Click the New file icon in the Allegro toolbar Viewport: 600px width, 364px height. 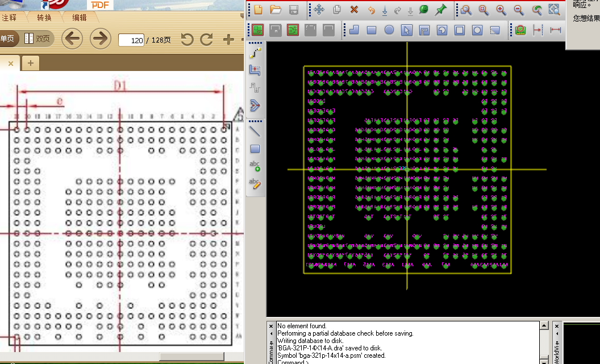(258, 10)
